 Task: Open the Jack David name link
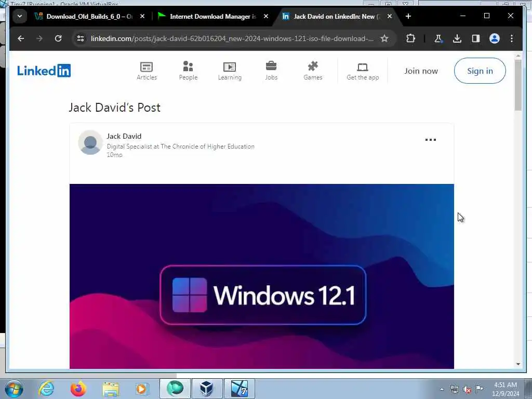pos(124,136)
